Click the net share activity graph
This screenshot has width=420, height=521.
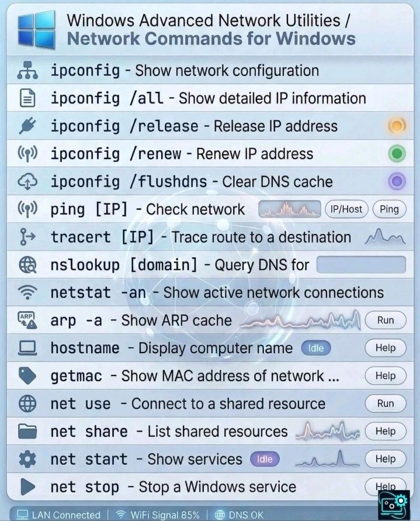pyautogui.click(x=327, y=432)
